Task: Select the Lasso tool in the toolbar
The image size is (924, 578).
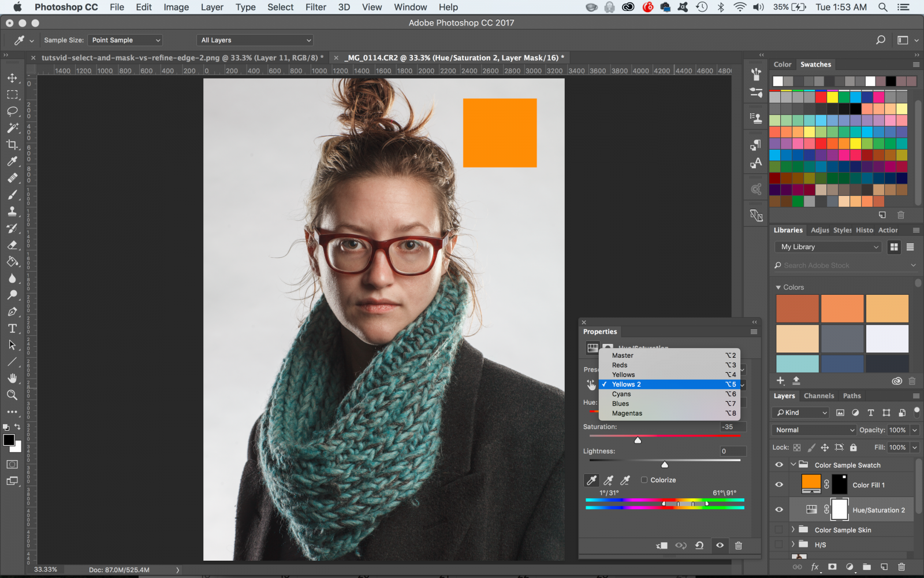Action: [13, 112]
